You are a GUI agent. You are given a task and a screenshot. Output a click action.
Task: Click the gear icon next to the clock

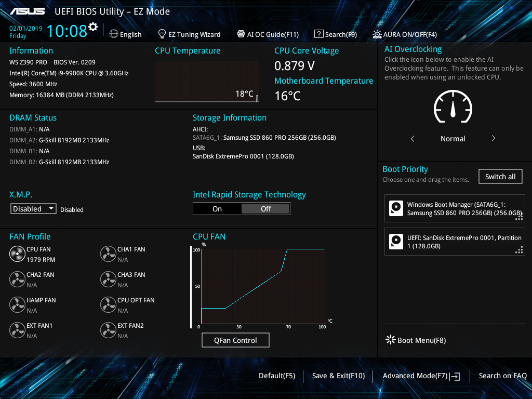click(93, 27)
